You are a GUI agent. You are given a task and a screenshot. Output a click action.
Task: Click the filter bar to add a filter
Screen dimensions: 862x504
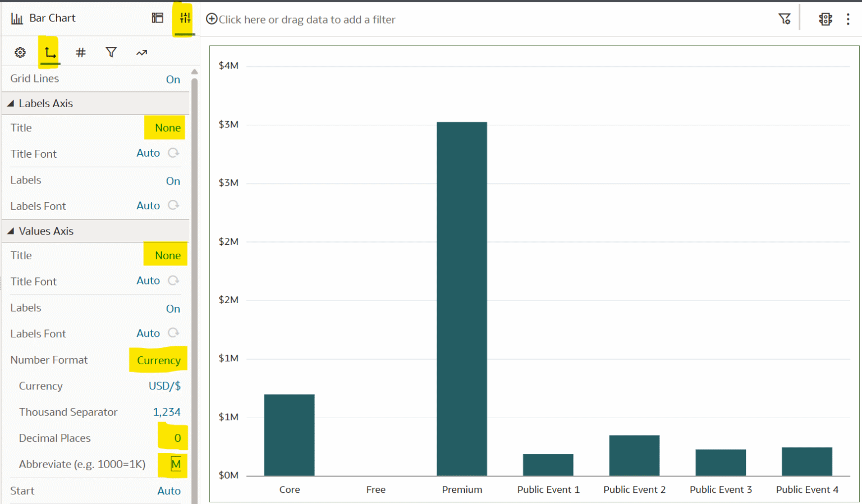click(x=301, y=19)
